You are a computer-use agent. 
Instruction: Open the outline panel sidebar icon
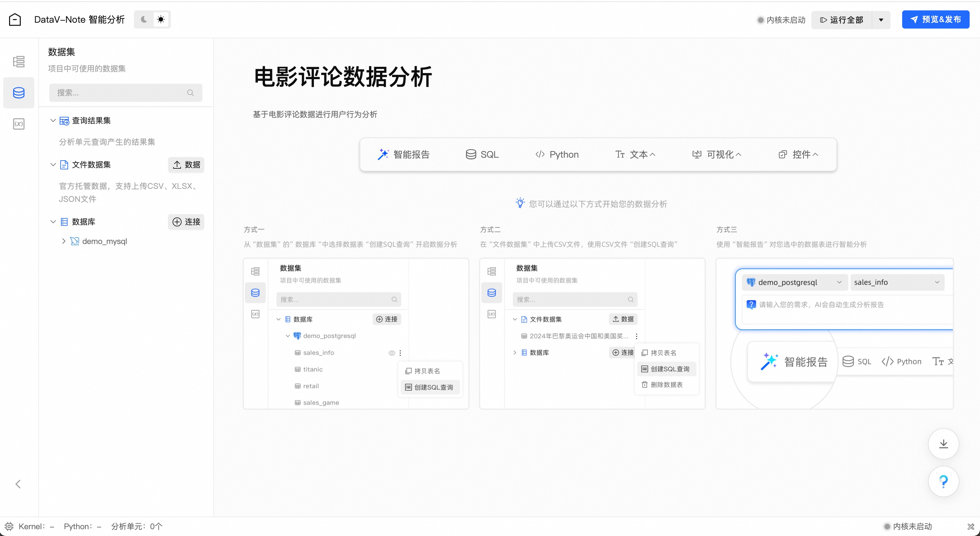click(18, 61)
